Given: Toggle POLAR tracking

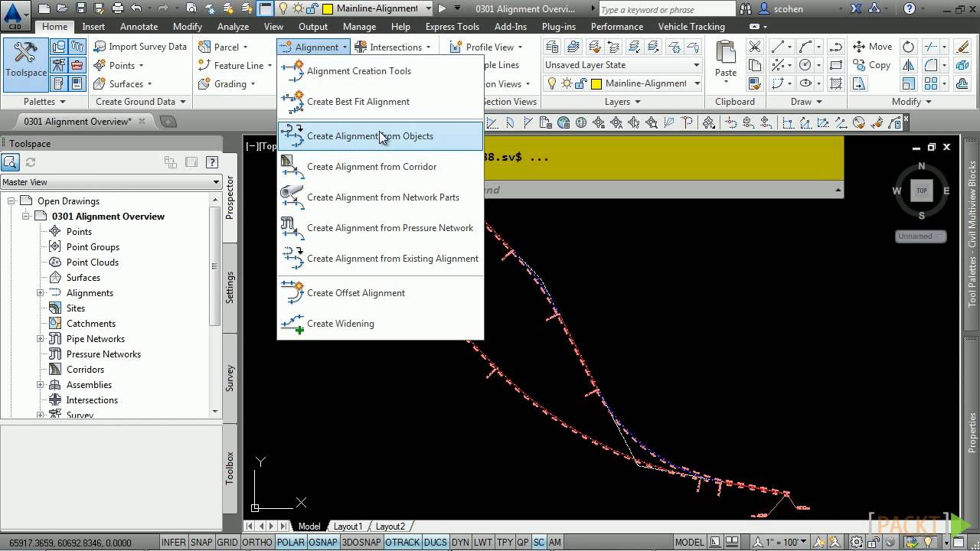Looking at the screenshot, I should coord(291,543).
